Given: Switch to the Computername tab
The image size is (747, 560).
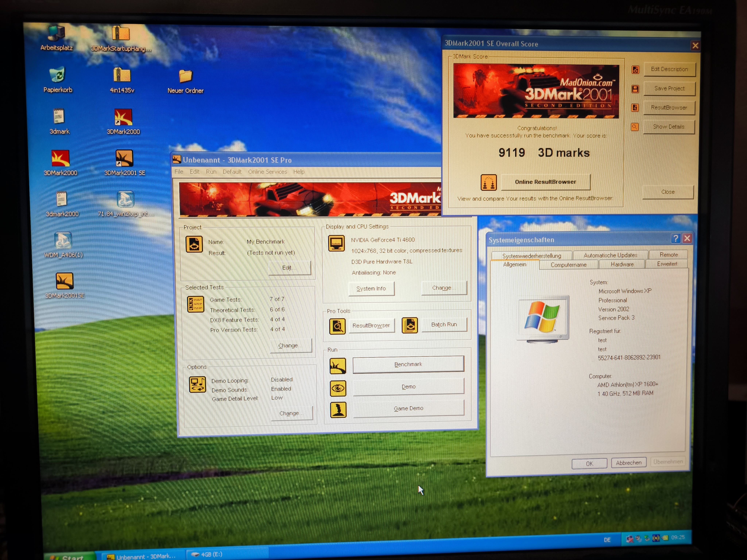Looking at the screenshot, I should 568,265.
